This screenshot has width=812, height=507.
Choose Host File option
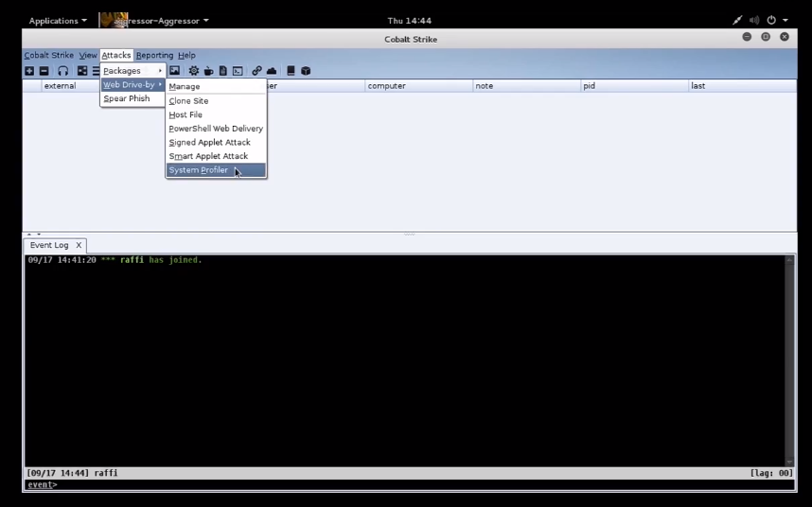[x=216, y=114]
